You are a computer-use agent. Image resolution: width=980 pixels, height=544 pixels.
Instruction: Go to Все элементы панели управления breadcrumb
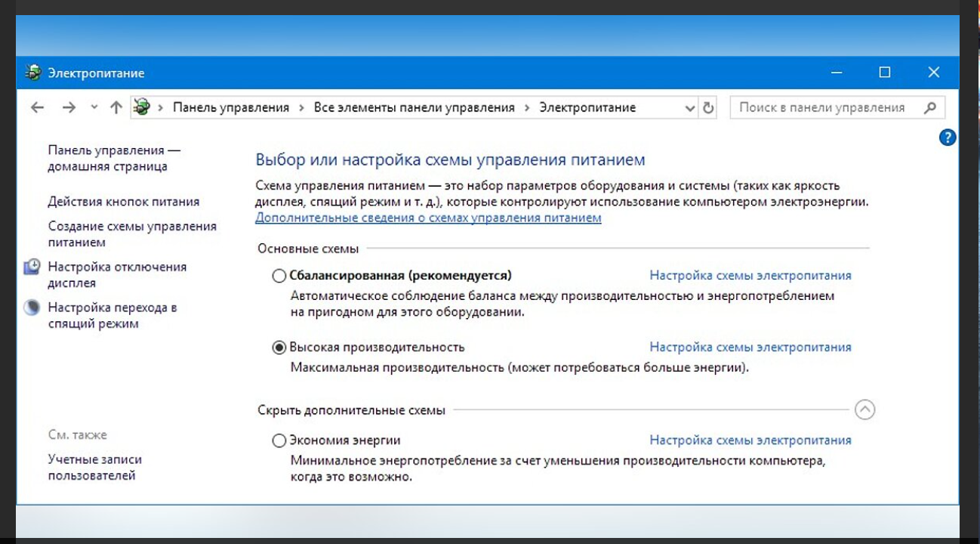(x=414, y=107)
